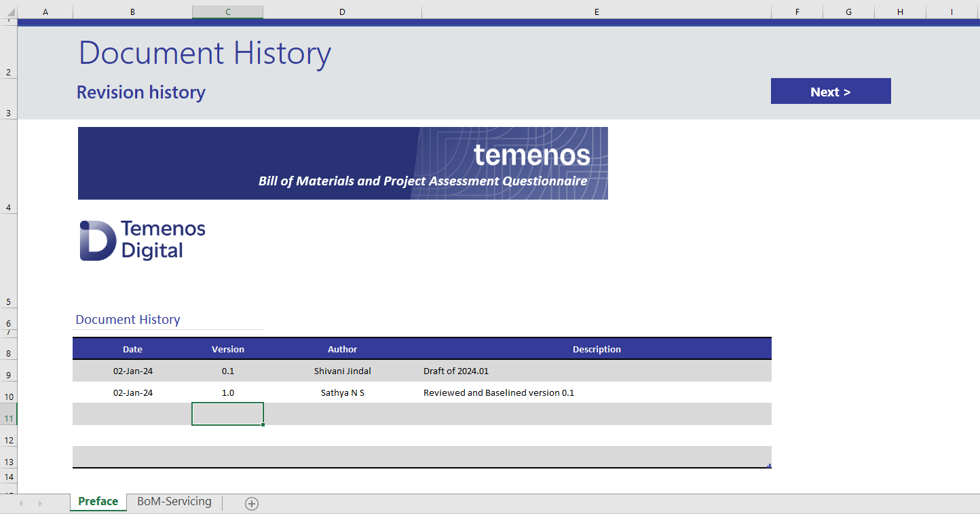Select row 6 header

coord(8,319)
